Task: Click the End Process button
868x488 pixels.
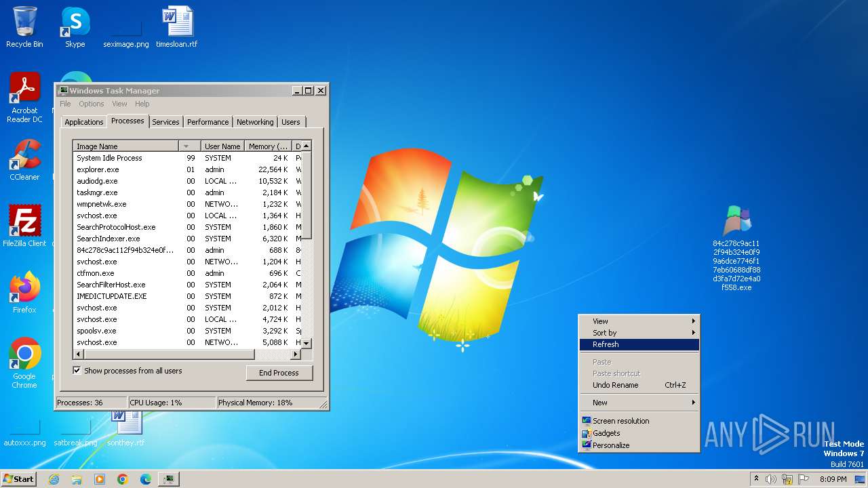Action: tap(279, 373)
